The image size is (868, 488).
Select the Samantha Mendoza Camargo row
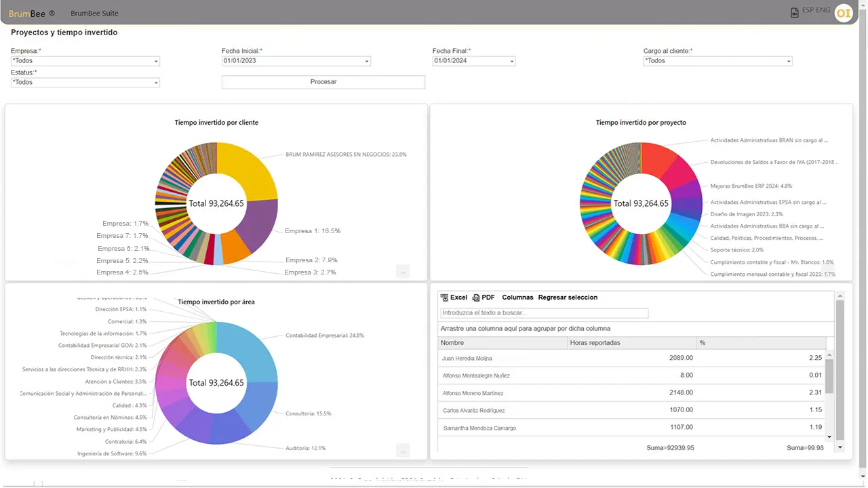pos(632,428)
